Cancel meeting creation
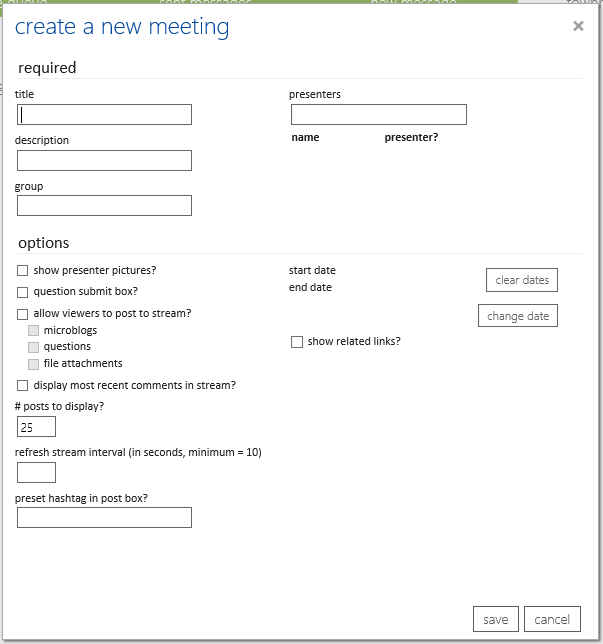Image resolution: width=603 pixels, height=644 pixels. click(552, 619)
